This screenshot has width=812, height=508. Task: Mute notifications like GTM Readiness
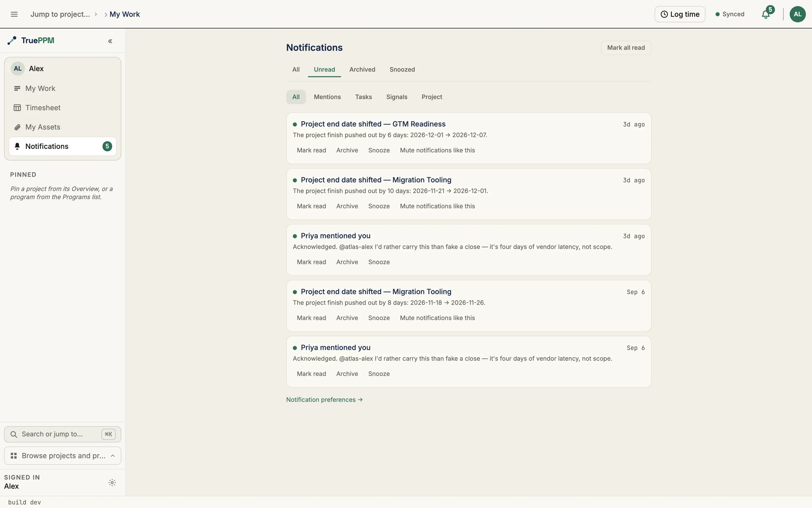click(x=437, y=150)
